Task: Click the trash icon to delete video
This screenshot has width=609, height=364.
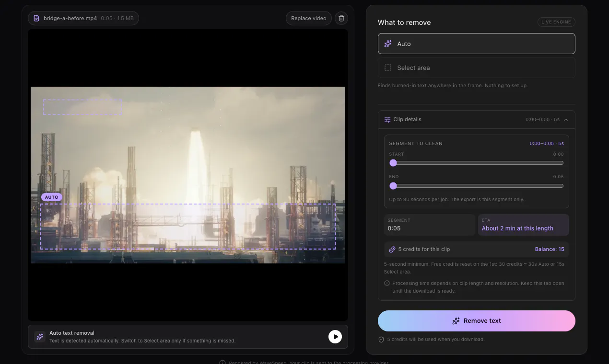Action: (x=341, y=18)
